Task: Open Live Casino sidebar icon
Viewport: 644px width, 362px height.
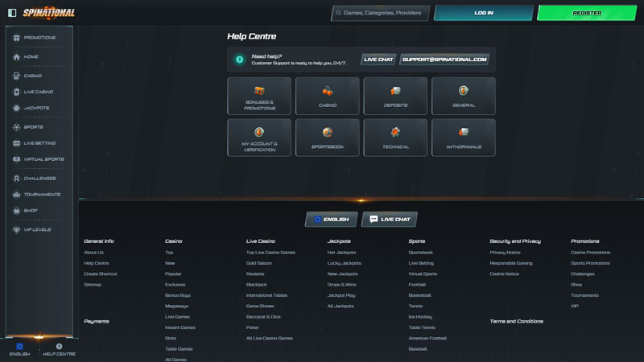Action: [16, 92]
